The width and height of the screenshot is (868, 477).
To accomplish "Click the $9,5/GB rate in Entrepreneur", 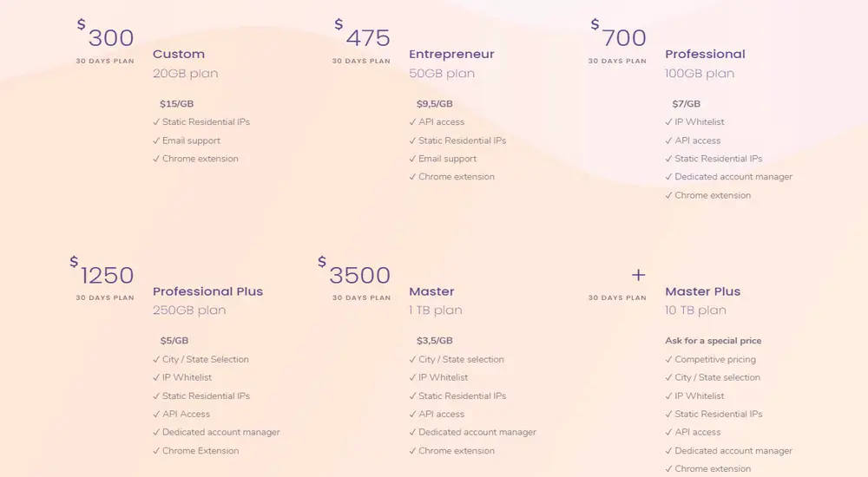I will coord(435,104).
